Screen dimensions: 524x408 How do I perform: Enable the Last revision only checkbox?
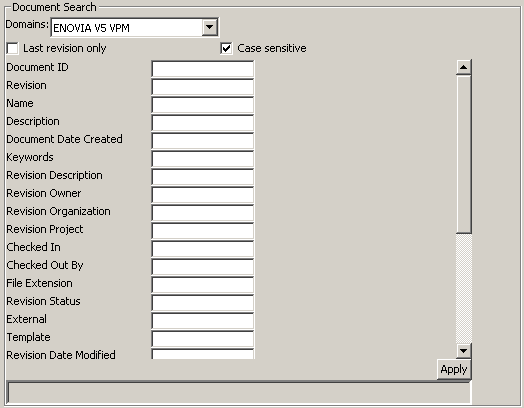[x=12, y=48]
